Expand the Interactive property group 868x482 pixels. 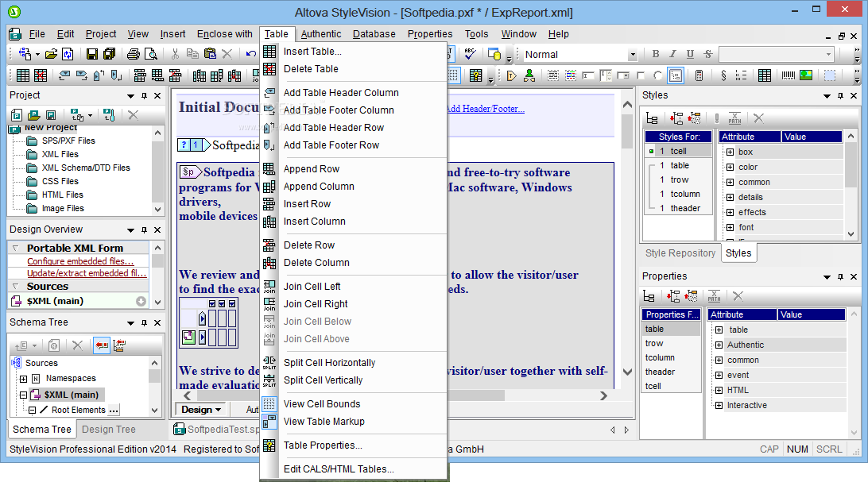coord(719,405)
